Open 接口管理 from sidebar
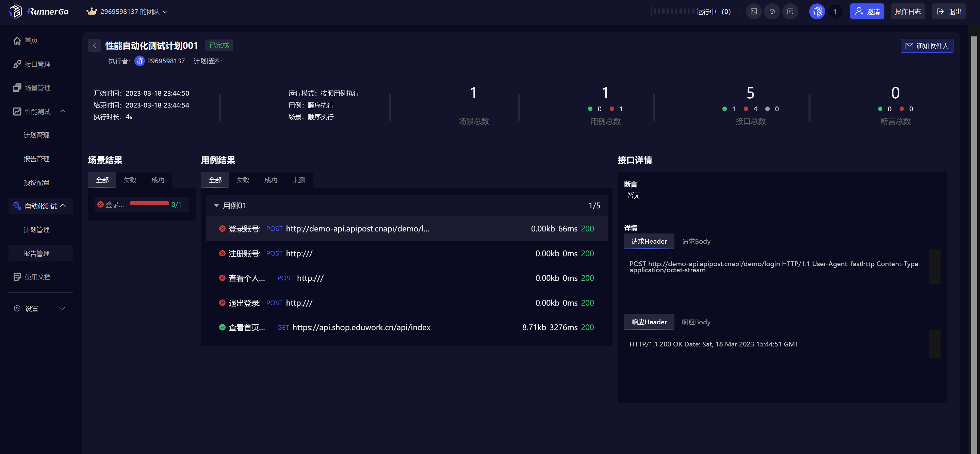This screenshot has height=454, width=980. point(37,64)
